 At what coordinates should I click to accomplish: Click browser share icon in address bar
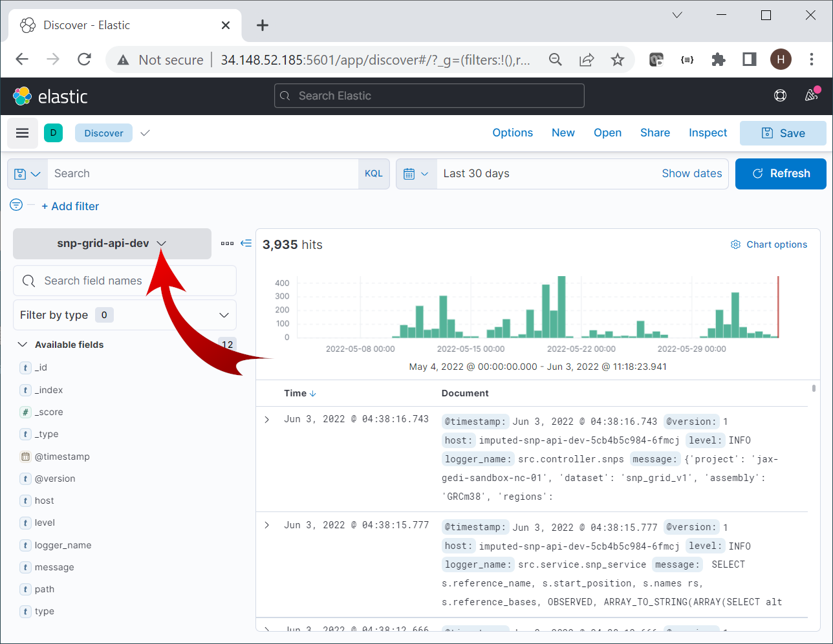pos(587,59)
